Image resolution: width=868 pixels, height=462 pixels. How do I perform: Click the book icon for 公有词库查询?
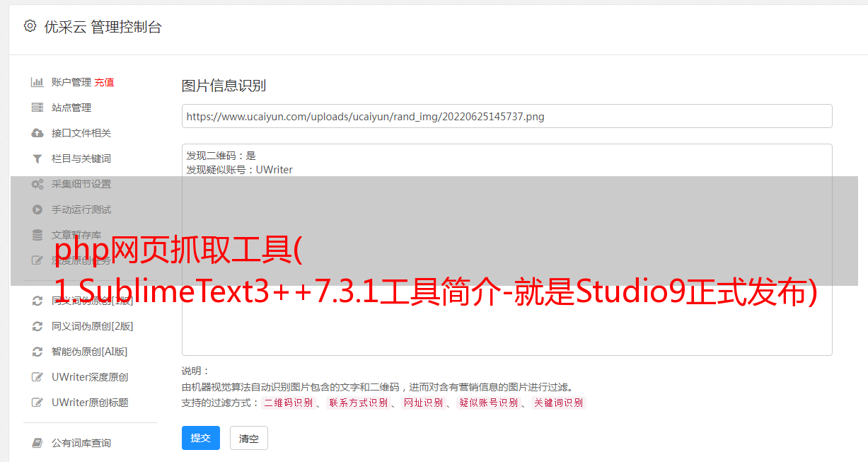coord(37,443)
